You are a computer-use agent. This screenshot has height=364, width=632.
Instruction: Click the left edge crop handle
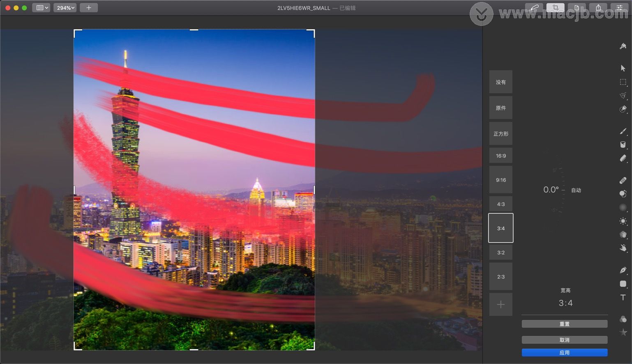74,190
